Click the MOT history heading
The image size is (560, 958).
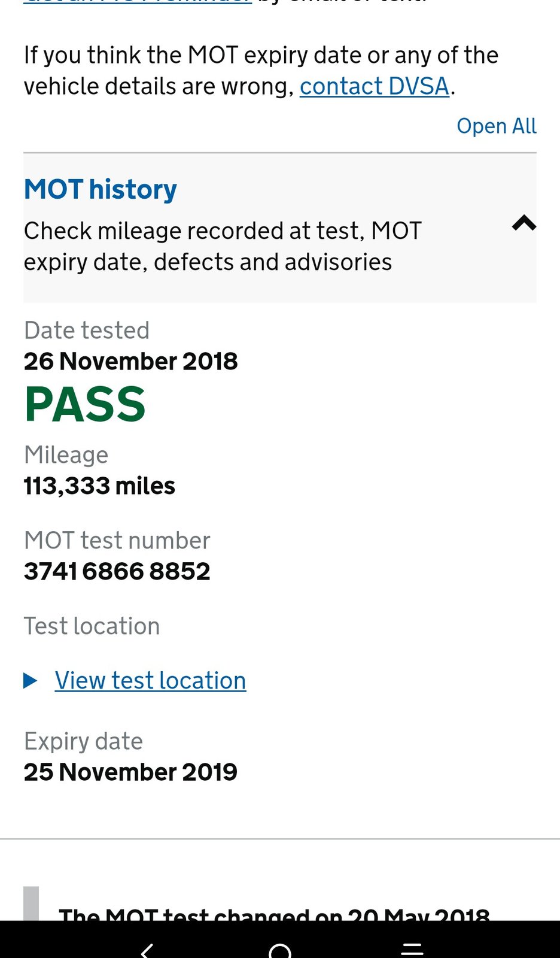(101, 189)
